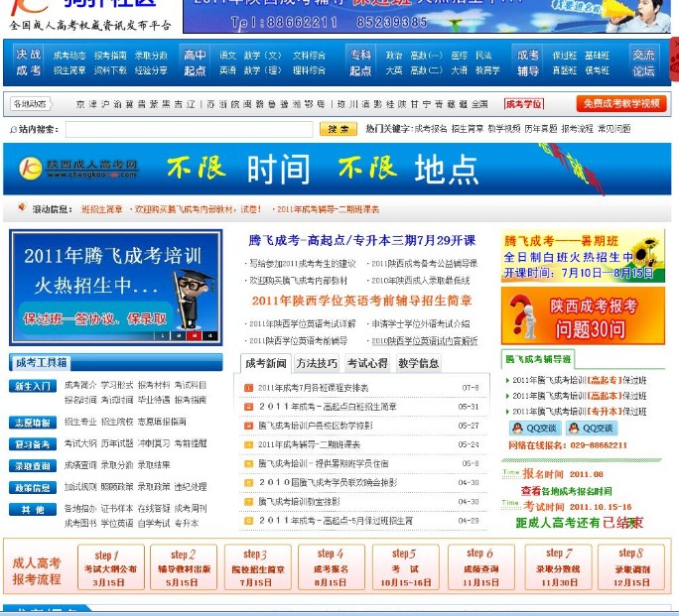679x616 pixels.
Task: Click the 志愿填报 toolbox category
Action: point(33,423)
